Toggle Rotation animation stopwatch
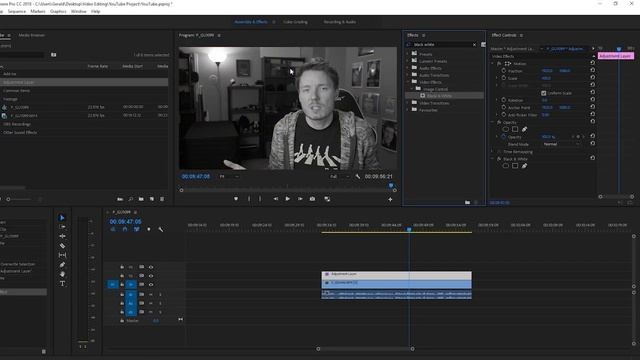 pos(504,100)
